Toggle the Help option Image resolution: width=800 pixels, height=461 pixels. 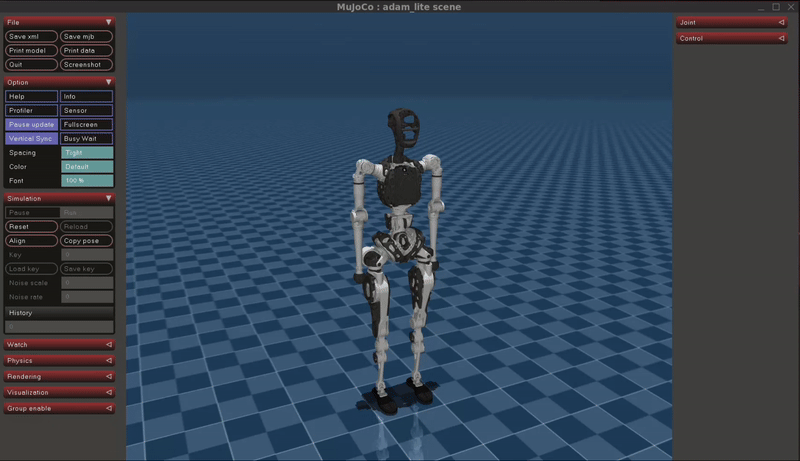tap(31, 96)
